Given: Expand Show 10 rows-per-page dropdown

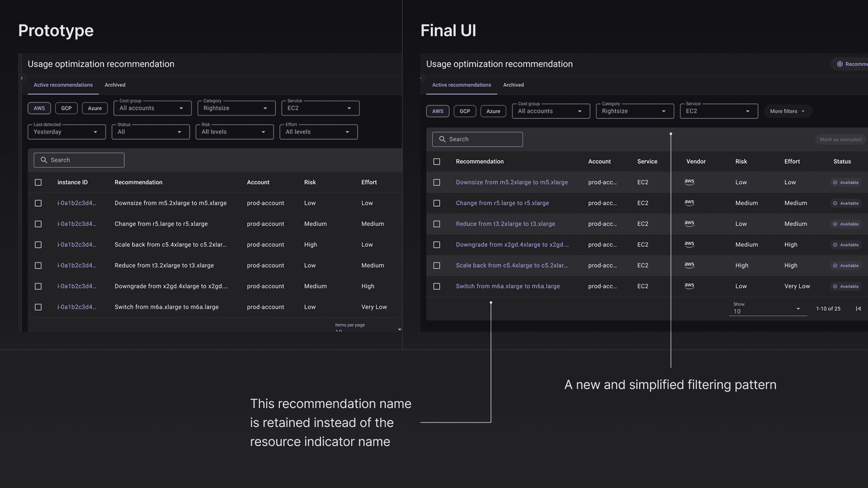Looking at the screenshot, I should pyautogui.click(x=767, y=309).
